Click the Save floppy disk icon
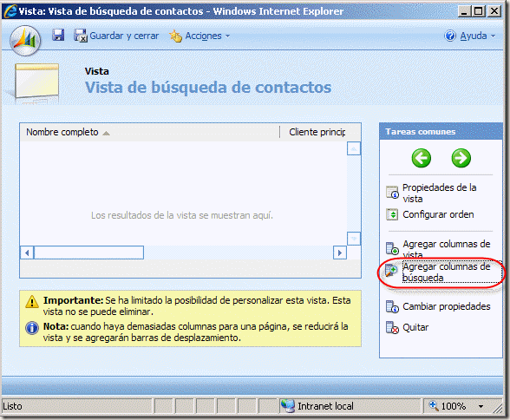The height and width of the screenshot is (420, 510). point(58,35)
